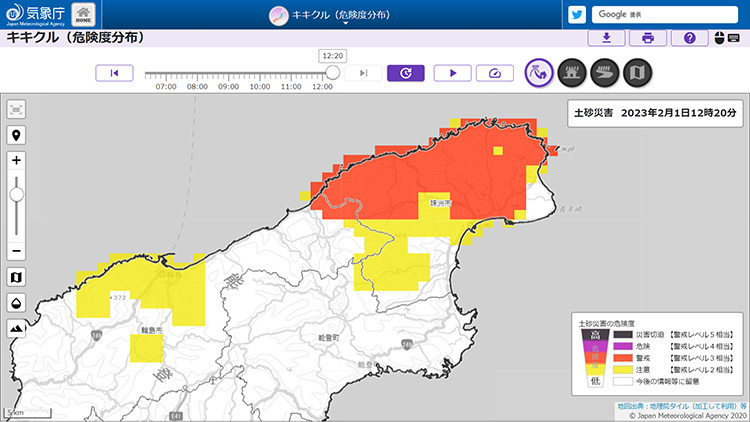Screen dimensions: 750x422
Task: Click the download button
Action: tap(607, 38)
